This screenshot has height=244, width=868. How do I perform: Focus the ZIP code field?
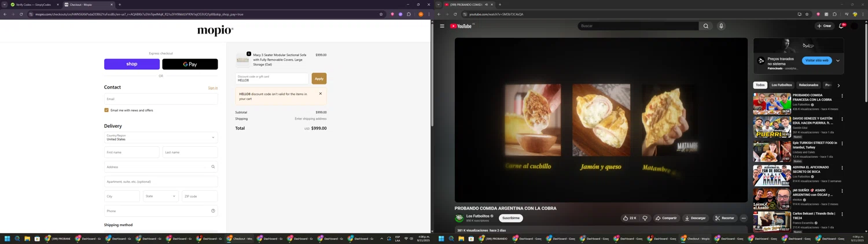pyautogui.click(x=200, y=196)
